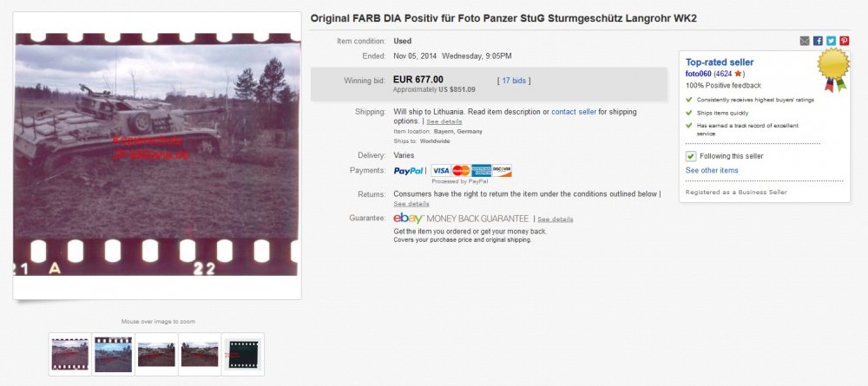
Task: Click the PayPal payment logo
Action: 409,171
